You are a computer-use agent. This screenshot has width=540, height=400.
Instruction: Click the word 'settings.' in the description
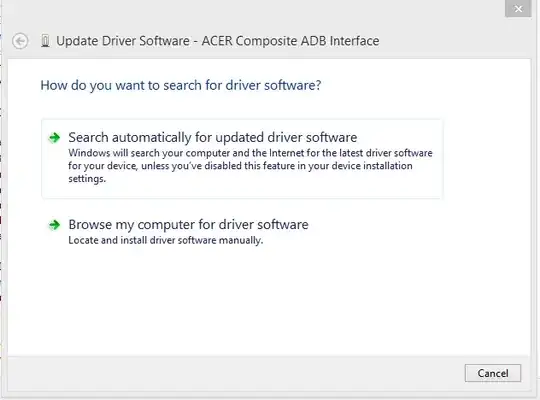point(87,179)
